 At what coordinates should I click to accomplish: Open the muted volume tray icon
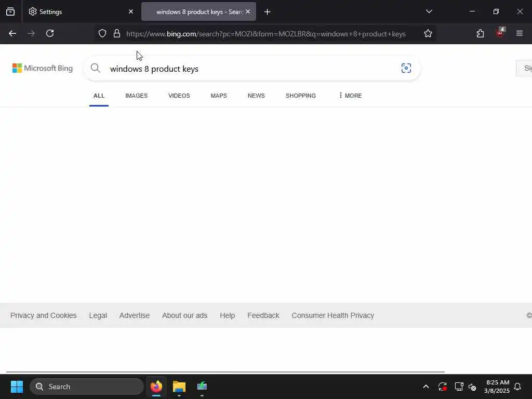click(x=472, y=387)
